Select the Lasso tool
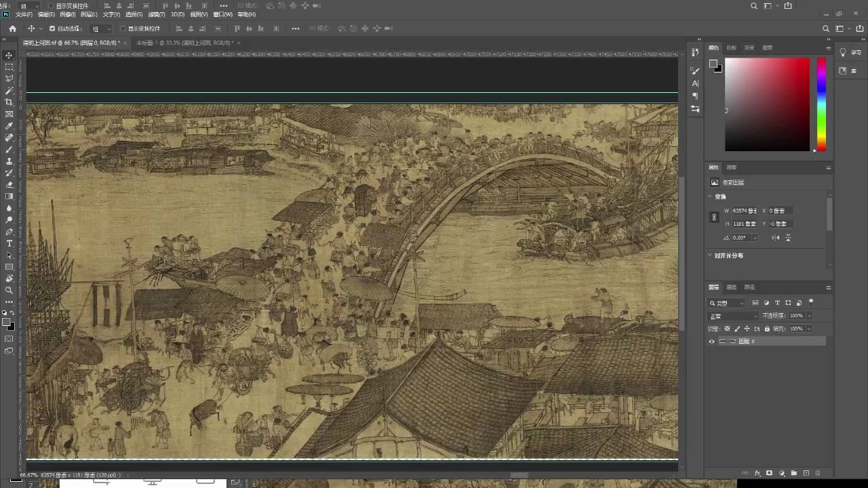The image size is (868, 488). [9, 79]
